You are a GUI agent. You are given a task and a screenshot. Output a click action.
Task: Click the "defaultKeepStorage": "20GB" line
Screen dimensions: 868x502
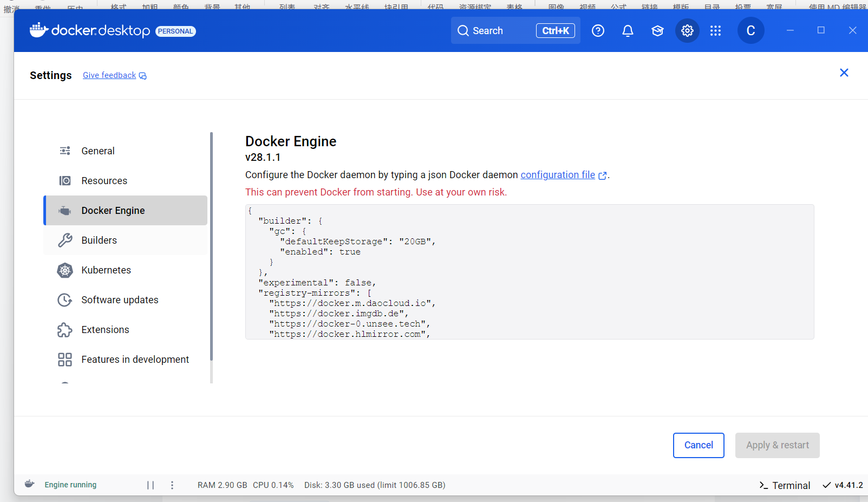[357, 242]
